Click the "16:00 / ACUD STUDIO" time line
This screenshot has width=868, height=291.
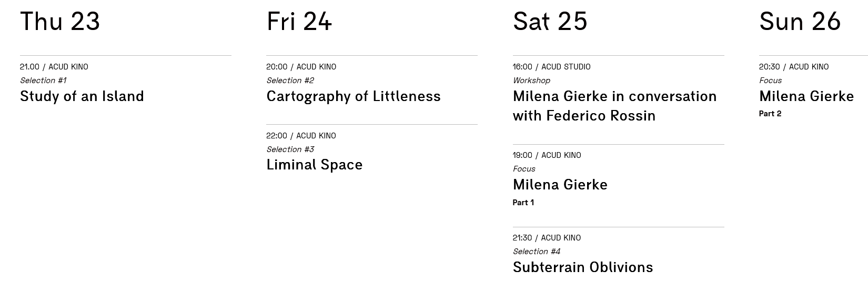click(551, 67)
